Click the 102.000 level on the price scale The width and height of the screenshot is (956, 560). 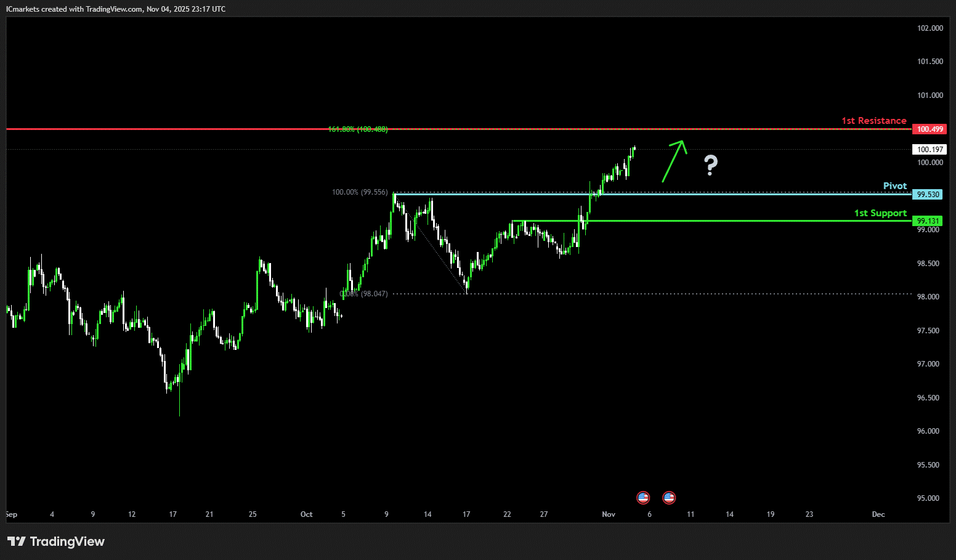930,28
